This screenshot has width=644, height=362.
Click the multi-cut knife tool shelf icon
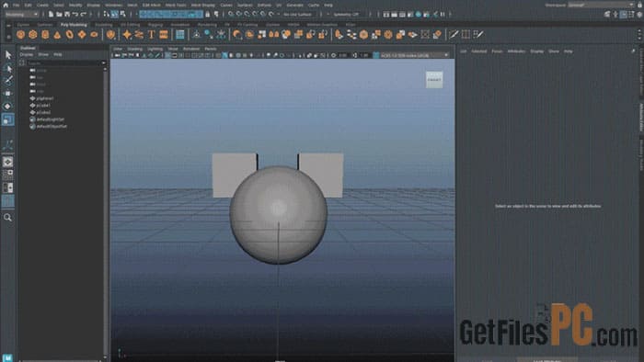point(454,34)
